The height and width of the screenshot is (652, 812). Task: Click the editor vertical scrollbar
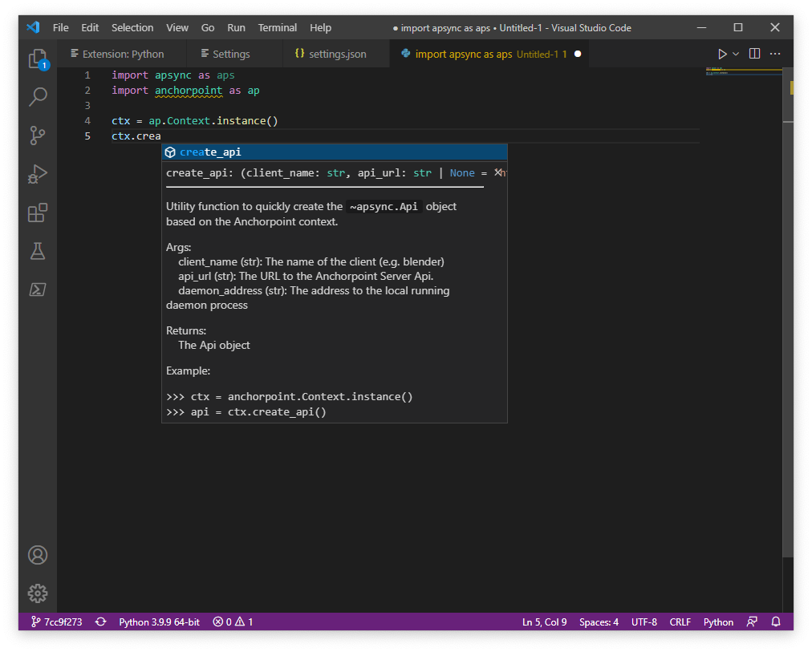[x=788, y=310]
